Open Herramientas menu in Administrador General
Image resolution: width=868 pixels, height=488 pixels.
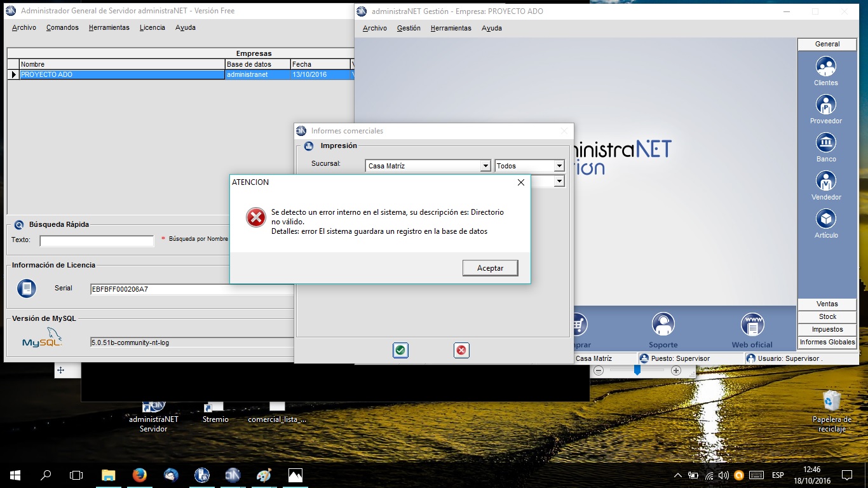tap(109, 28)
